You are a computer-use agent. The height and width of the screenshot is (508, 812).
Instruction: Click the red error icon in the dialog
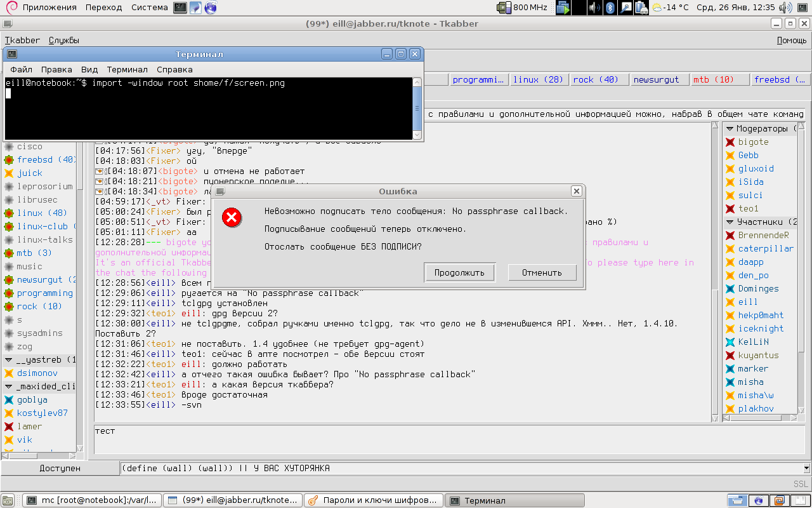[232, 218]
